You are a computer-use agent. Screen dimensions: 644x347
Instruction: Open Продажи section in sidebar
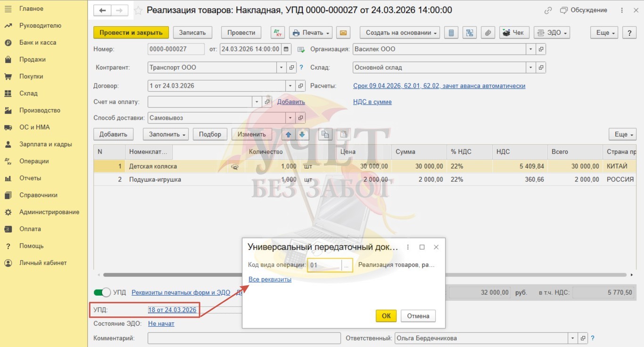33,59
